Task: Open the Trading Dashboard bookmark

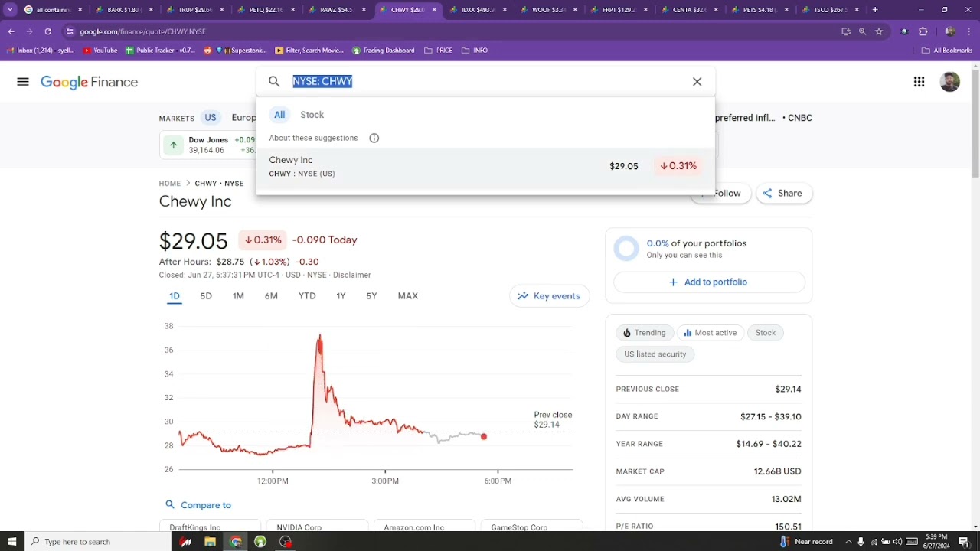Action: pyautogui.click(x=383, y=51)
